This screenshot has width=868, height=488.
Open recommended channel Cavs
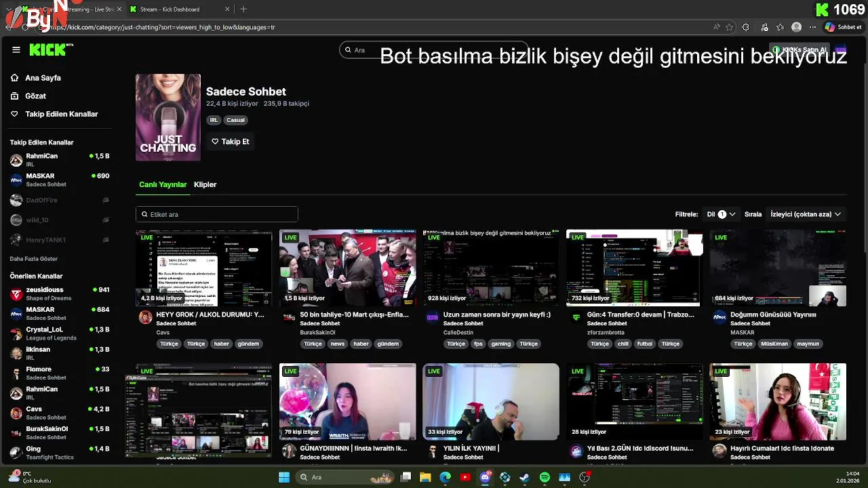click(x=60, y=413)
